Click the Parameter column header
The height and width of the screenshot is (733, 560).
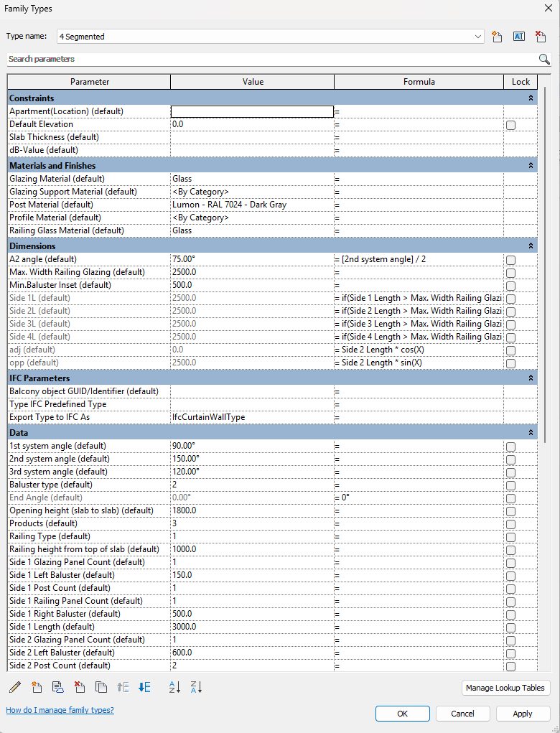pos(89,82)
